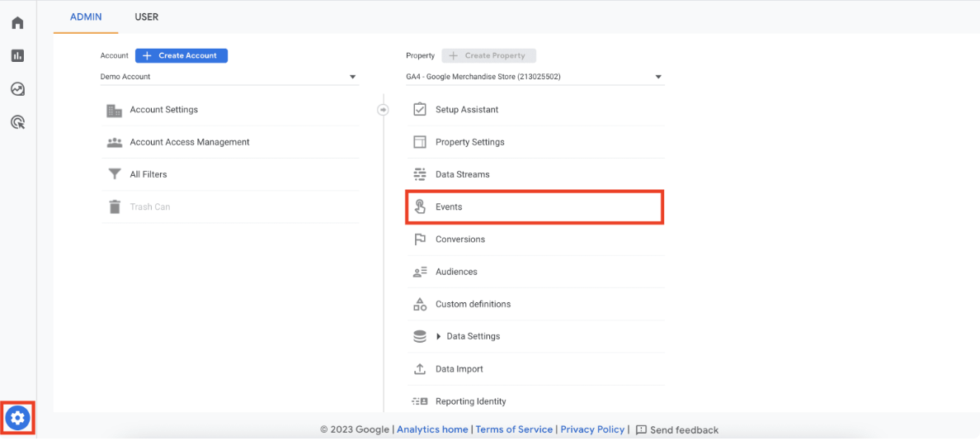Follow the Terms of Service link
Image resolution: width=980 pixels, height=441 pixels.
tap(515, 429)
